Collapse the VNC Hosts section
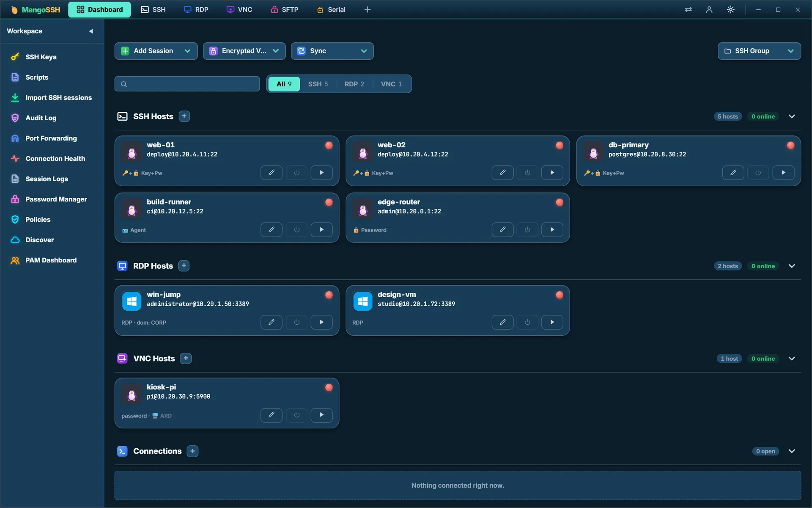This screenshot has width=812, height=508. [x=792, y=358]
